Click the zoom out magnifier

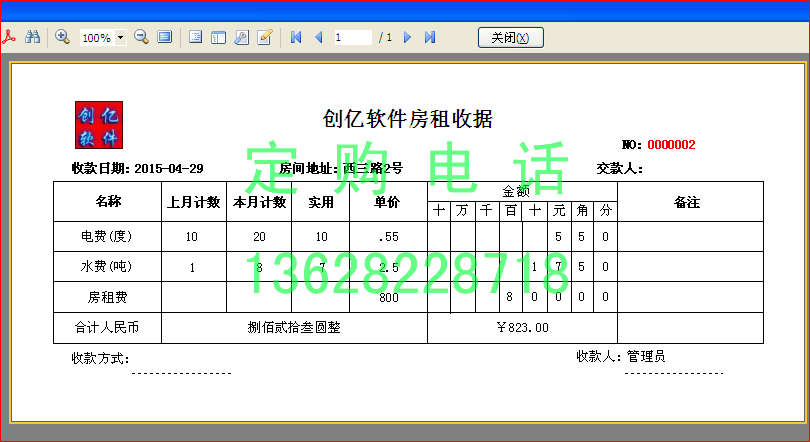point(141,37)
